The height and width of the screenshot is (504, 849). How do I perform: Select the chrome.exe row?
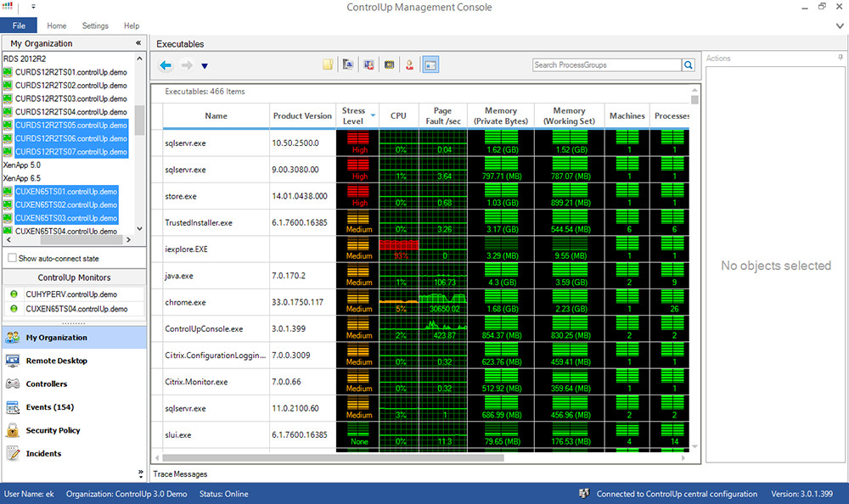pos(426,302)
